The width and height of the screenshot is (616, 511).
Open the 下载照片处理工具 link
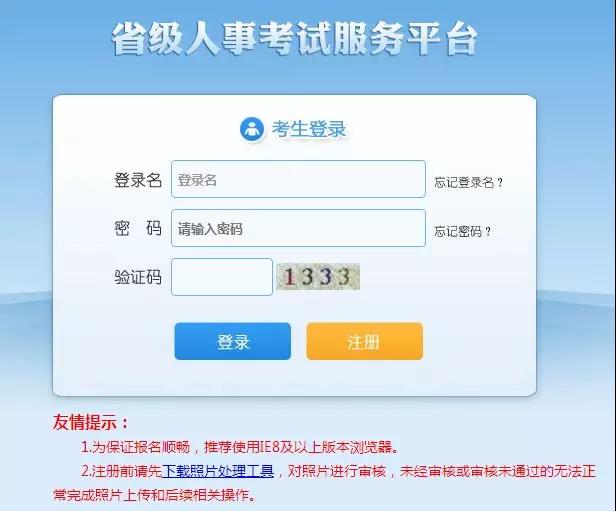tap(218, 471)
